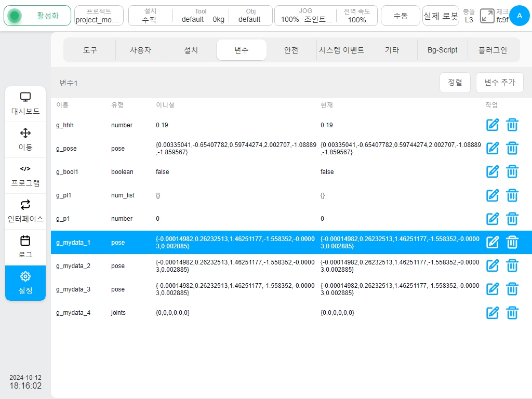Switch to the 기타 tab
The image size is (532, 399).
pyautogui.click(x=392, y=50)
